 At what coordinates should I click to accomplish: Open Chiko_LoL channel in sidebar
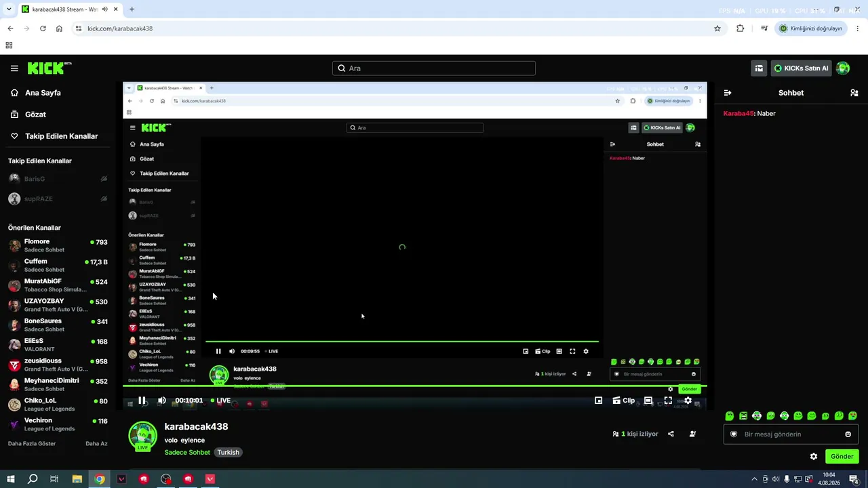click(x=58, y=405)
